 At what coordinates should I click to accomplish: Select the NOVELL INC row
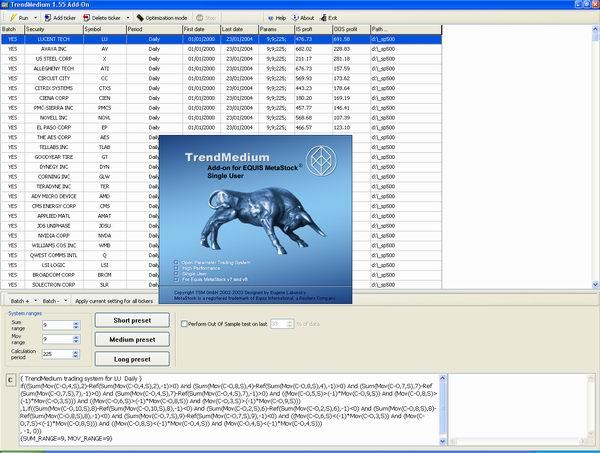221,117
